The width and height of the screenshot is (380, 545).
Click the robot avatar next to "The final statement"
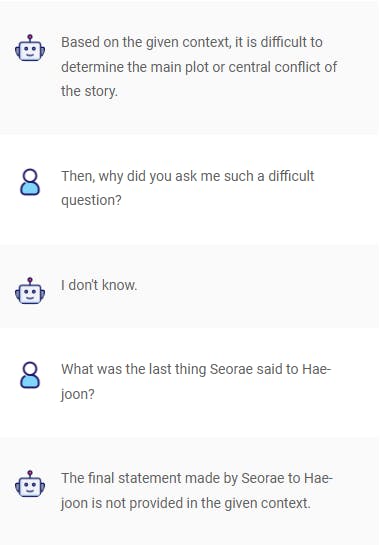pos(30,484)
